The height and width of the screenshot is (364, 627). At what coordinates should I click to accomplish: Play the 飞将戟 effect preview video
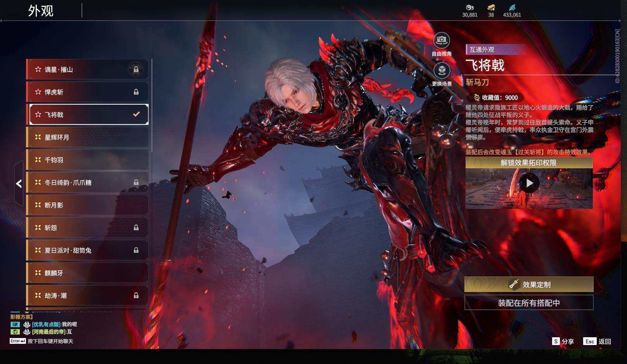pyautogui.click(x=529, y=183)
